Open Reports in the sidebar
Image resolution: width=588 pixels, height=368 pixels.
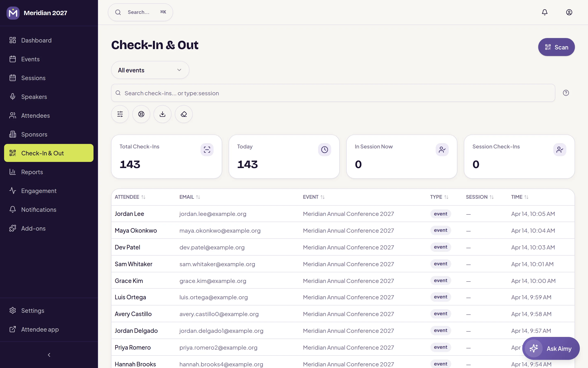point(49,172)
